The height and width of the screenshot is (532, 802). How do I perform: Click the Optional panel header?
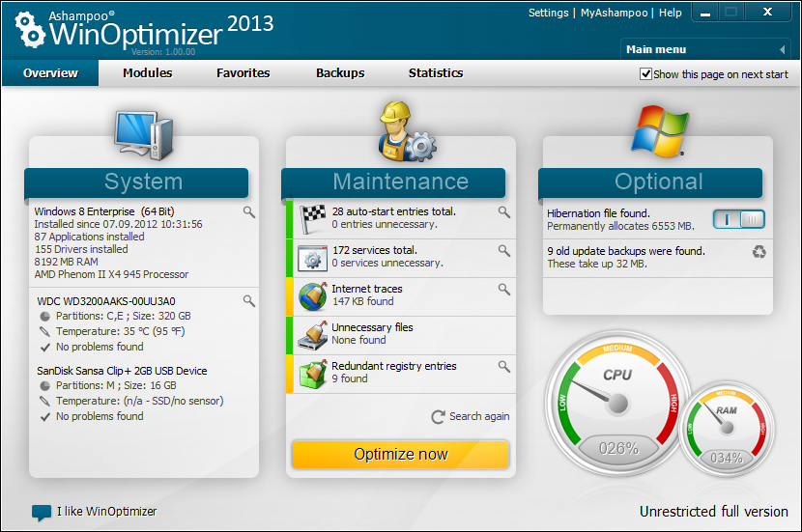pos(650,182)
